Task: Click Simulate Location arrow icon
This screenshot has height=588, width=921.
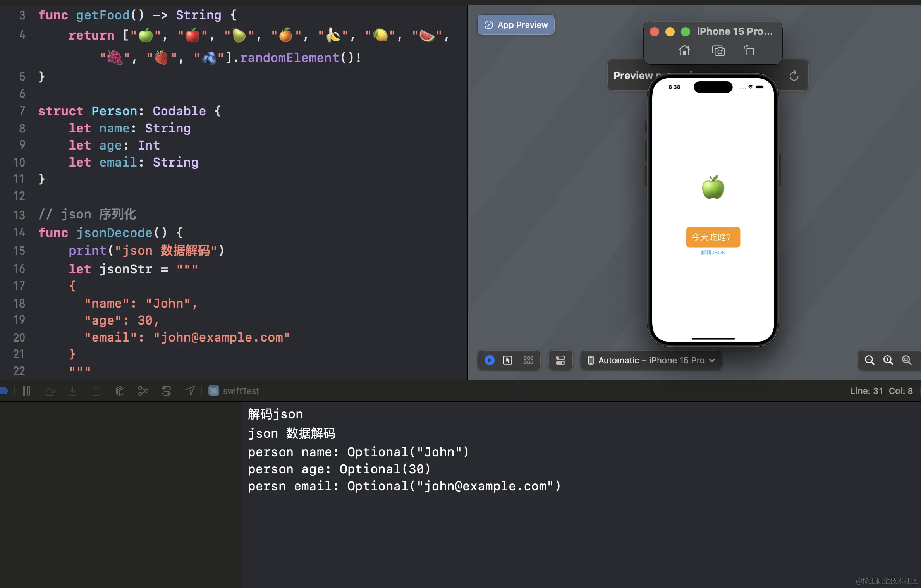Action: coord(190,391)
